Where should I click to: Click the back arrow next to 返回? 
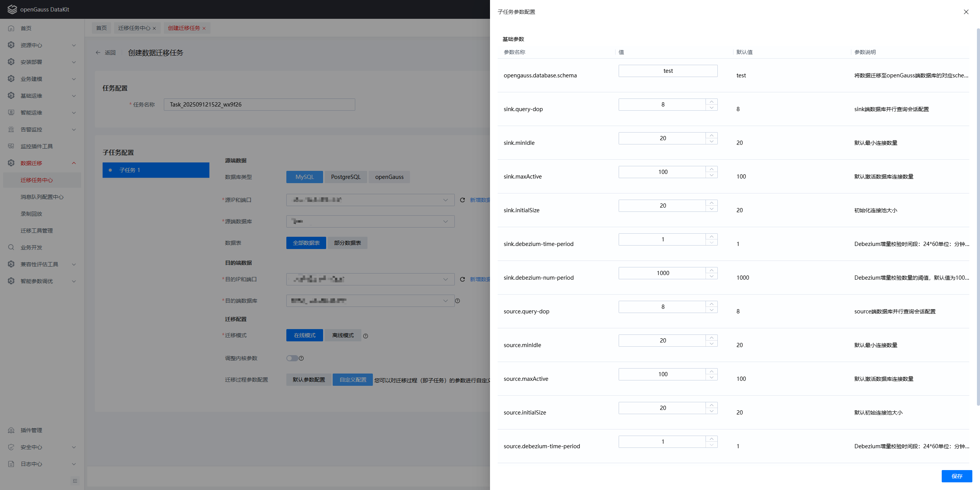click(98, 53)
